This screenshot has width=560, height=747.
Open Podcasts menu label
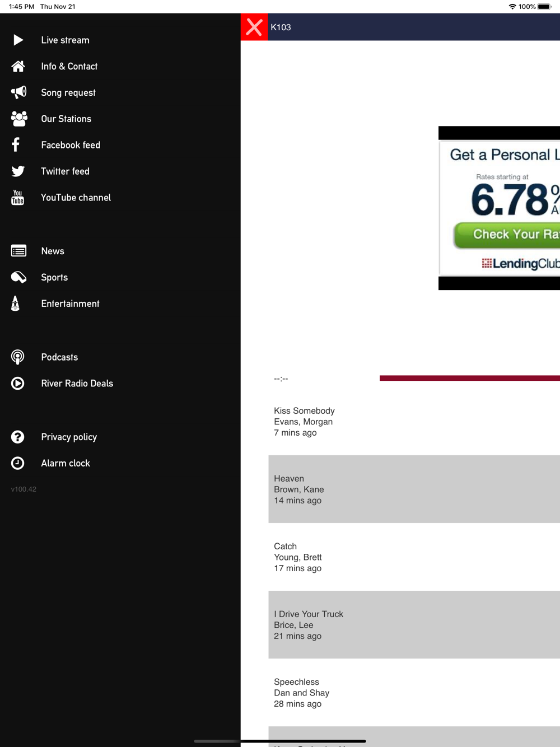pyautogui.click(x=59, y=357)
